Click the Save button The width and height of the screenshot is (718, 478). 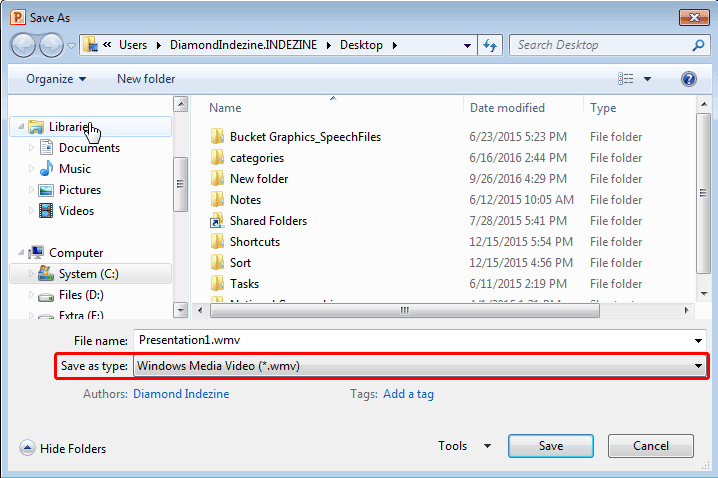[x=551, y=446]
